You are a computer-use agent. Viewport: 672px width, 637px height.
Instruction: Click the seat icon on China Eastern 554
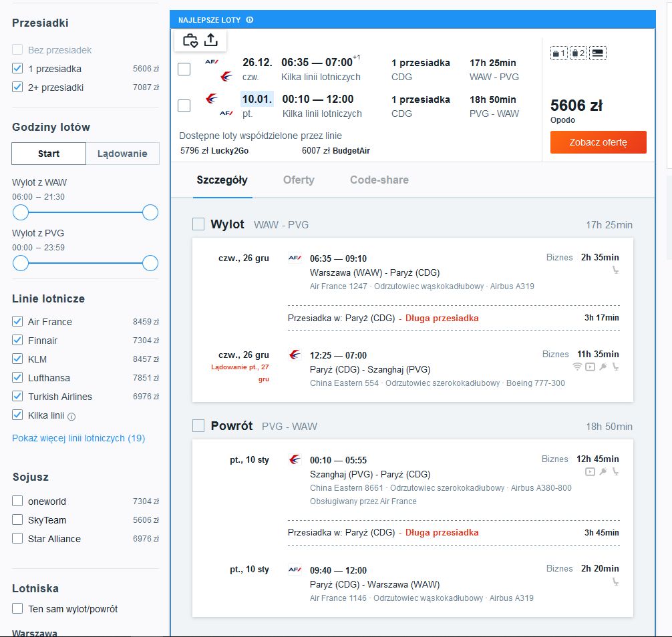point(615,367)
